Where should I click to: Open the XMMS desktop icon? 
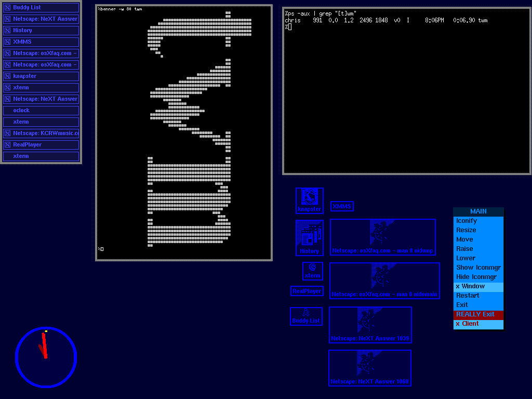[342, 206]
